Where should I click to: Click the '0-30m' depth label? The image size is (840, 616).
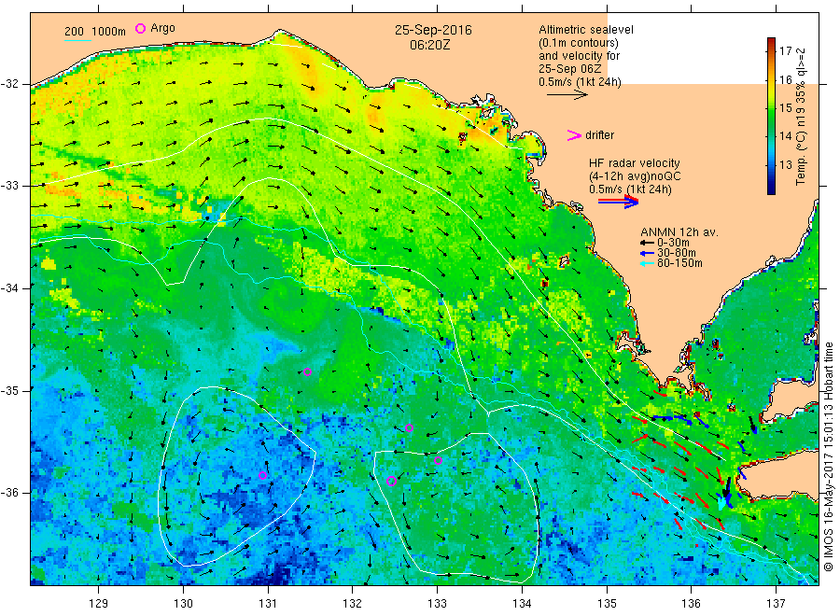(x=673, y=243)
